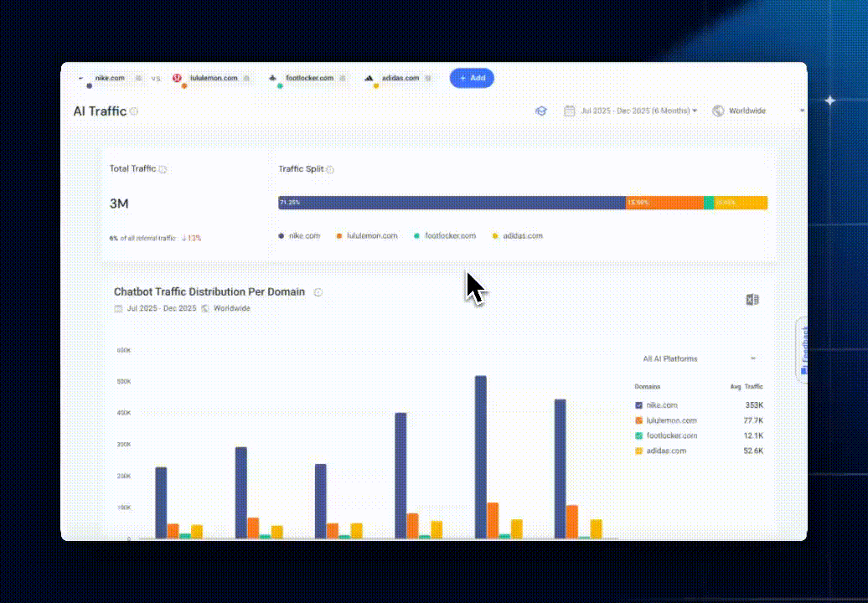
Task: Remove lululemon.com via its small delete icon
Action: click(247, 79)
